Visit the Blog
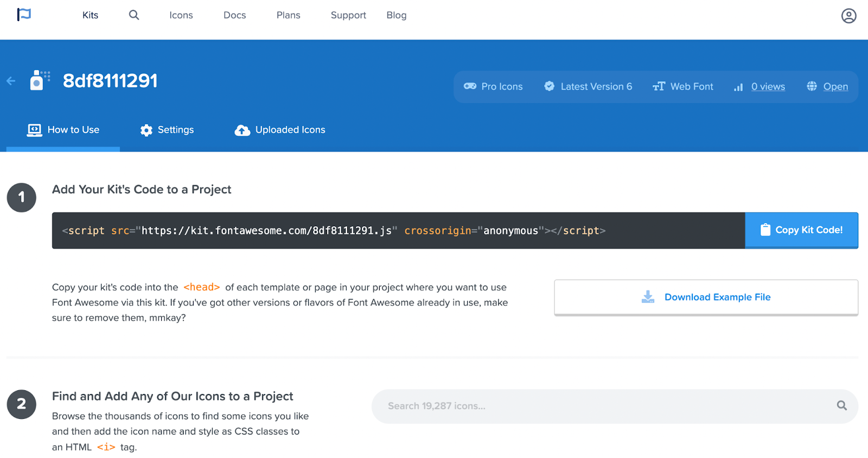This screenshot has width=868, height=458. tap(397, 15)
